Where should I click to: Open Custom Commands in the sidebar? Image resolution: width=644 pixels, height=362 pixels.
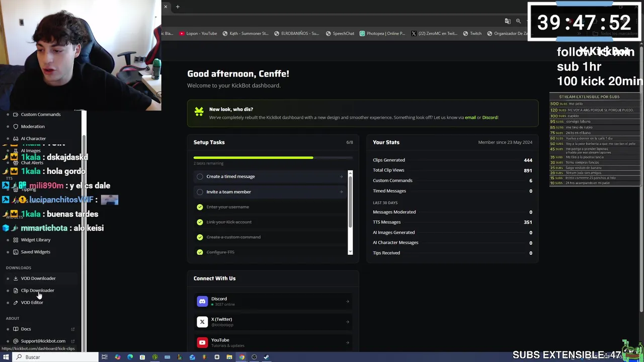(40, 114)
